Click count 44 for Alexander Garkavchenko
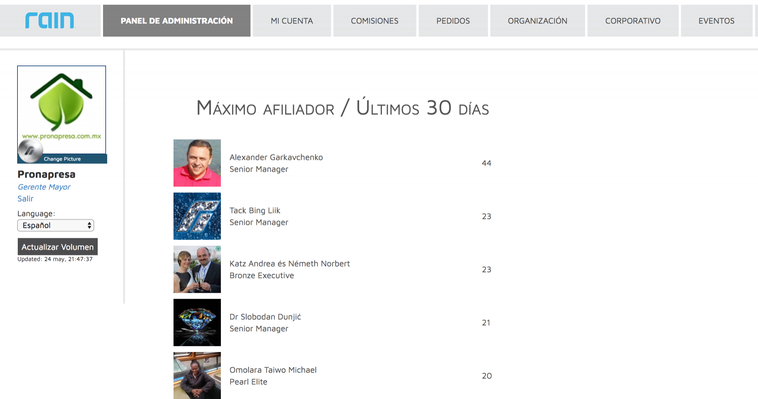This screenshot has height=399, width=758. [486, 163]
